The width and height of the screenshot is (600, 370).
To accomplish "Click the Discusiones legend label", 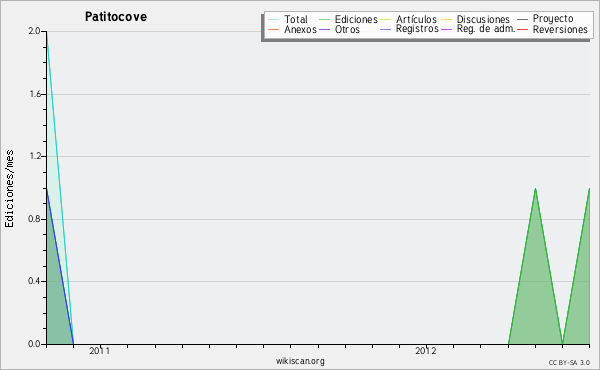I will click(x=483, y=19).
